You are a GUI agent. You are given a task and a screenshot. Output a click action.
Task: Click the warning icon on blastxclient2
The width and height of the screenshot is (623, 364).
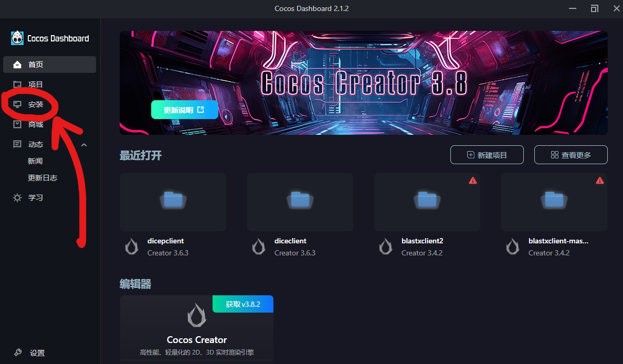[x=473, y=180]
